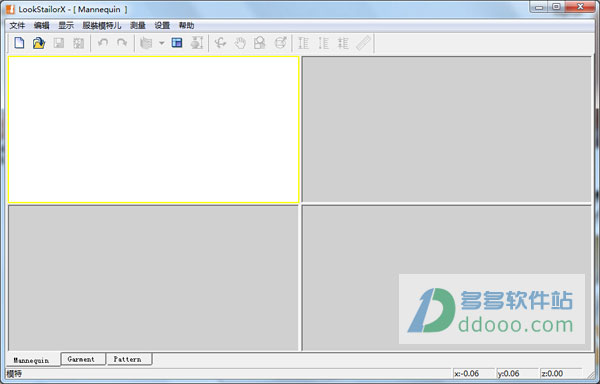Undo the last action
Screen dimensions: 600x384
tap(103, 43)
